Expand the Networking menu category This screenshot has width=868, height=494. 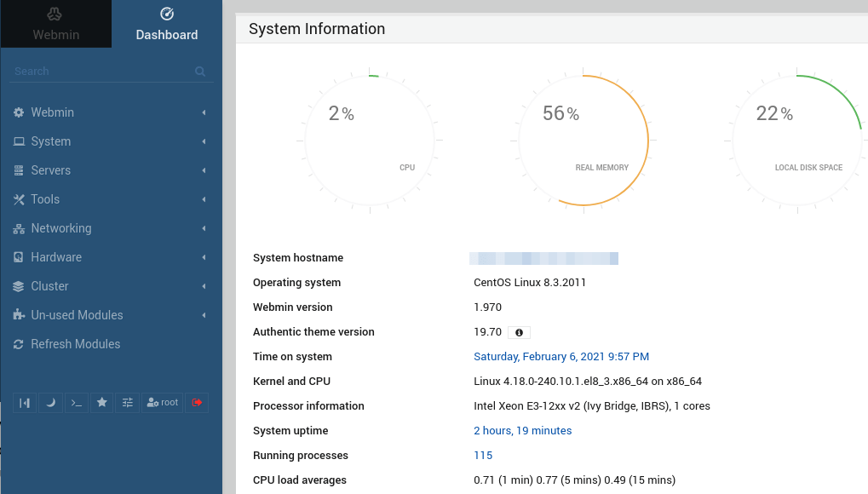point(60,228)
